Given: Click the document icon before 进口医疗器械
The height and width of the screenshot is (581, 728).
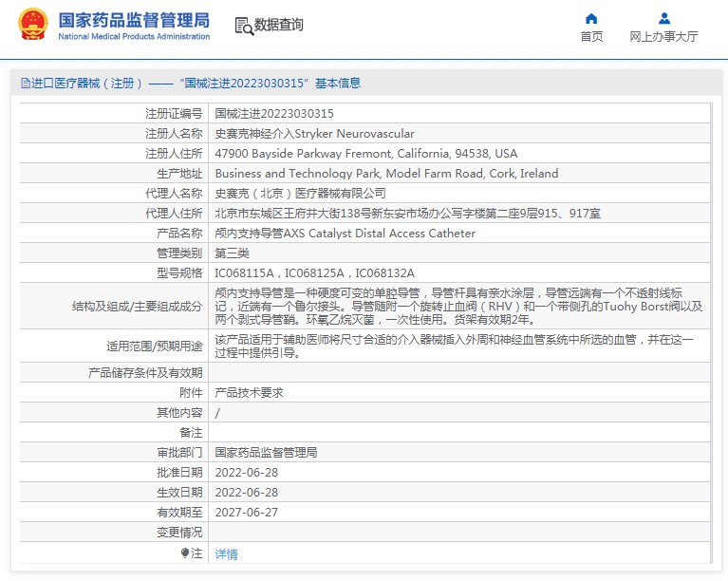Looking at the screenshot, I should tap(25, 84).
